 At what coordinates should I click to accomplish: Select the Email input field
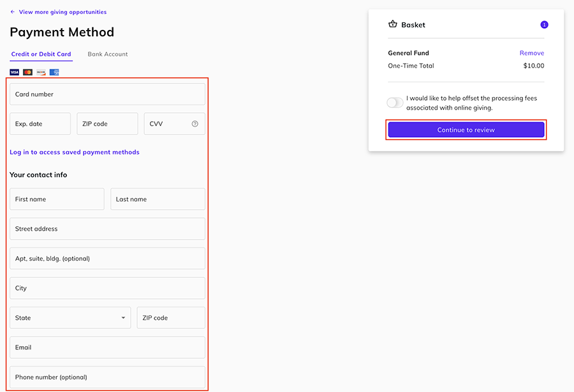coord(107,347)
